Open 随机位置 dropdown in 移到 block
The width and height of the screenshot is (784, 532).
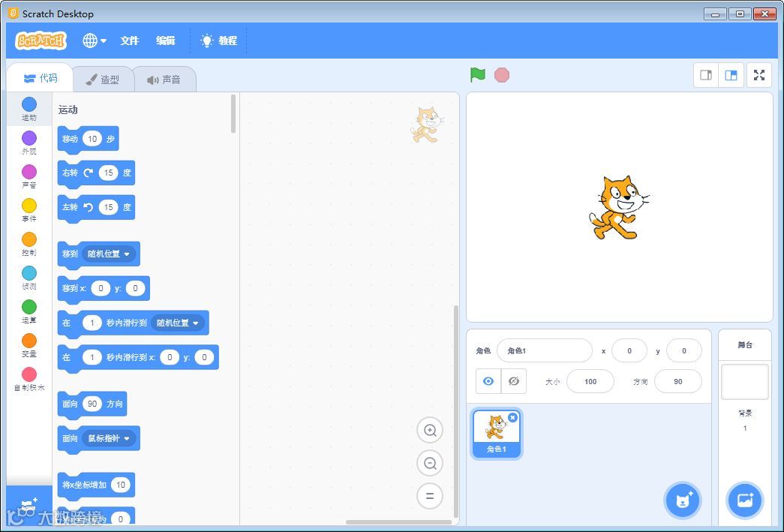pos(109,254)
